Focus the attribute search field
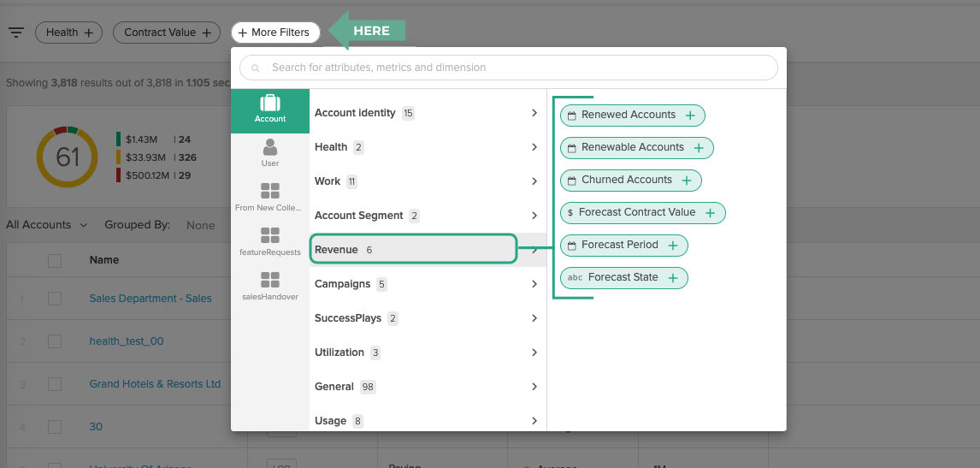 pos(509,68)
